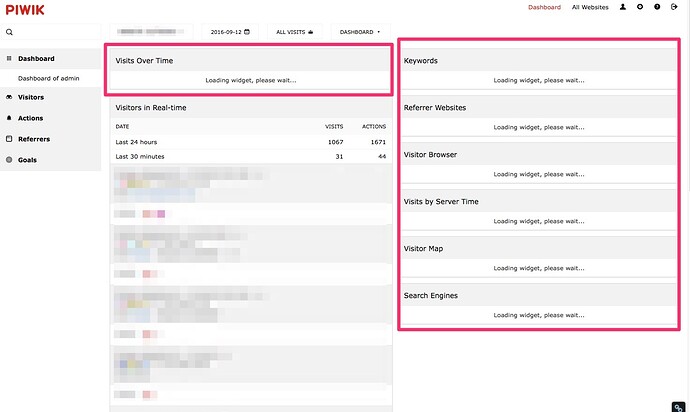The width and height of the screenshot is (690, 412).
Task: Click the VISITS column header
Action: click(334, 127)
